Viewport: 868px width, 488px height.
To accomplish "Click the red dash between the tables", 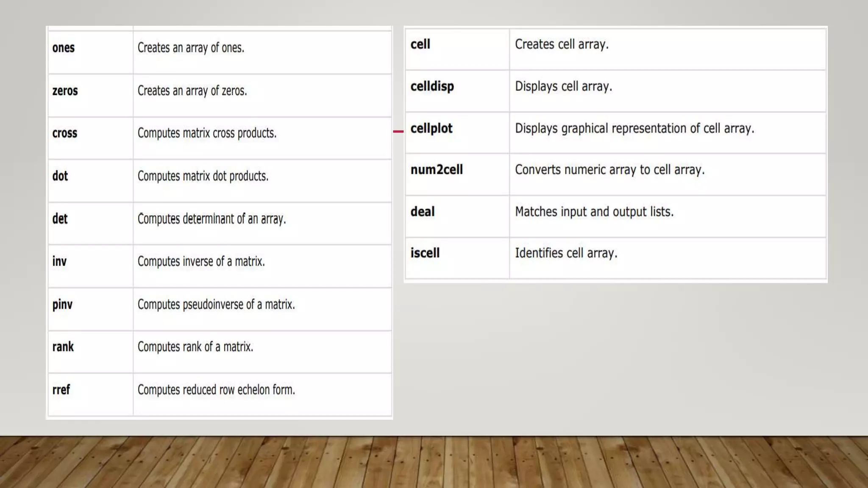I will click(x=398, y=131).
